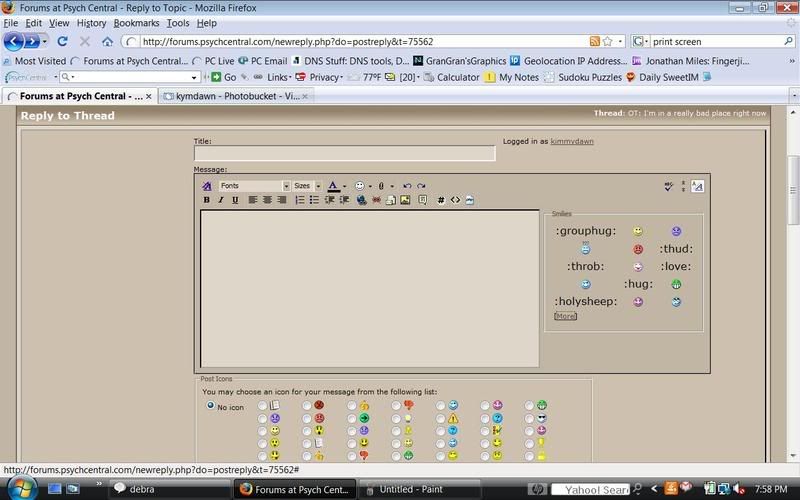Open the thread link "I'm in a really bad place"
The height and width of the screenshot is (500, 800).
click(696, 113)
